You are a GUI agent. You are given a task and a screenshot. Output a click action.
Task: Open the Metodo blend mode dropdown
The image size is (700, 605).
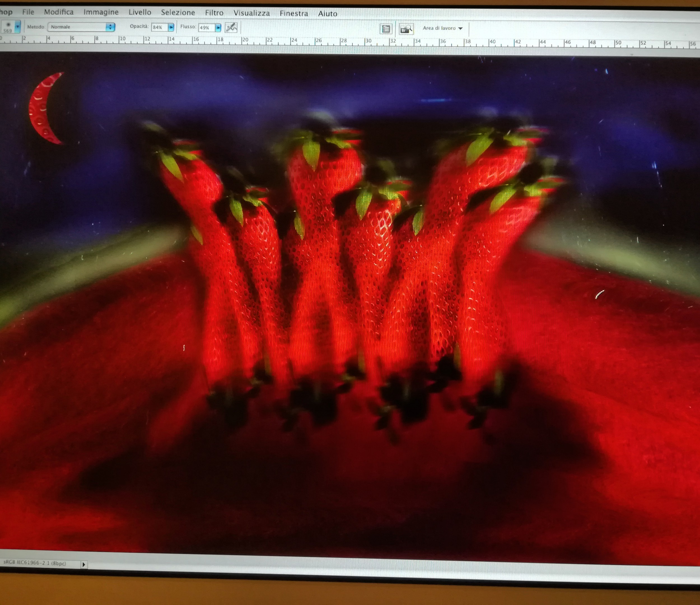click(x=81, y=27)
